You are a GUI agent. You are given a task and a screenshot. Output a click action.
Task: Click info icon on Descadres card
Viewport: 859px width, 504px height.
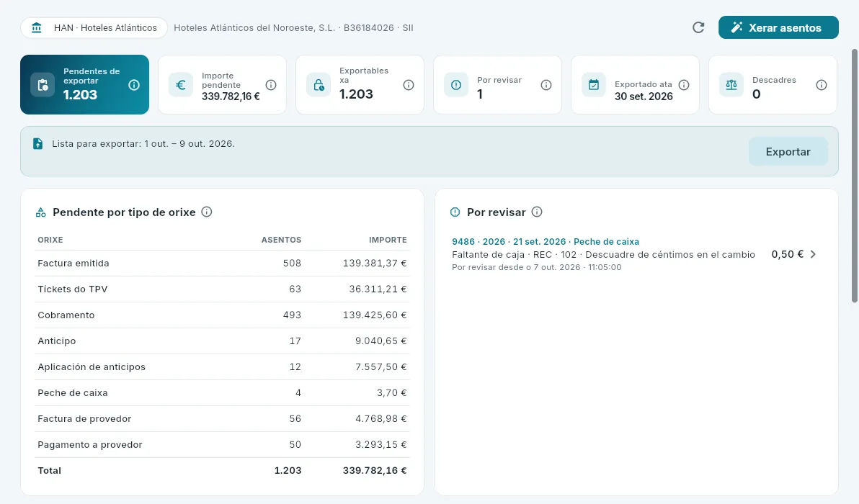(822, 85)
